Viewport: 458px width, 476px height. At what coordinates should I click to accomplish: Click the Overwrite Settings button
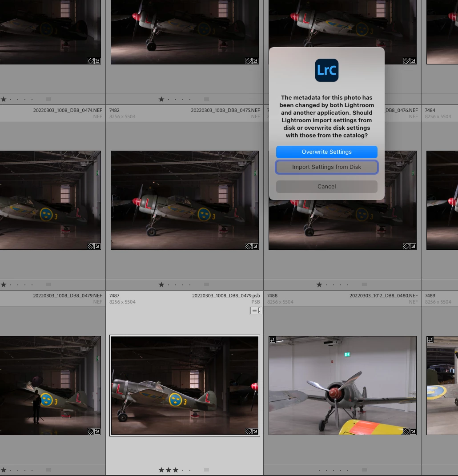point(326,152)
